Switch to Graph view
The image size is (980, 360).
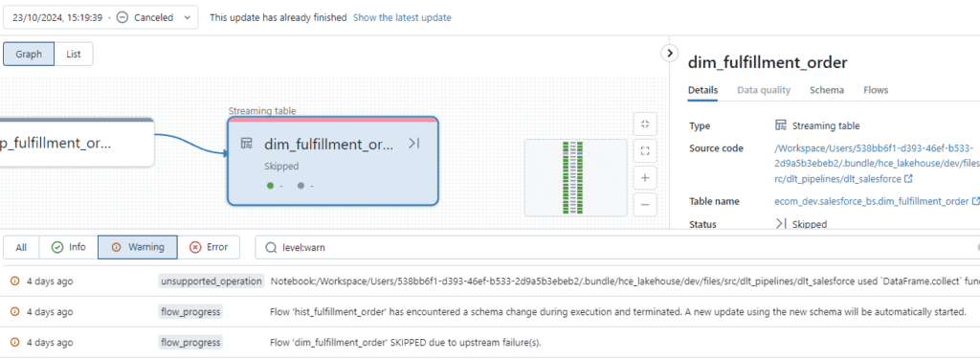click(x=29, y=54)
